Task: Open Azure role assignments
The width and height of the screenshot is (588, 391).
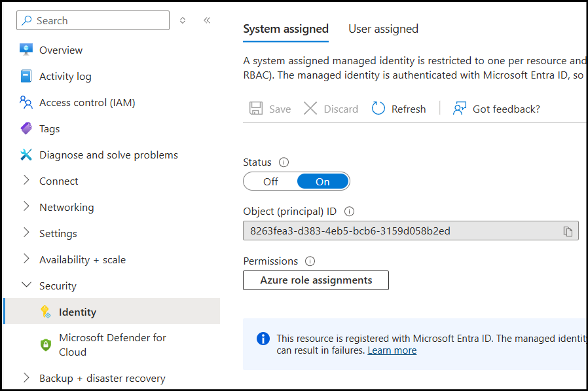Action: [316, 280]
